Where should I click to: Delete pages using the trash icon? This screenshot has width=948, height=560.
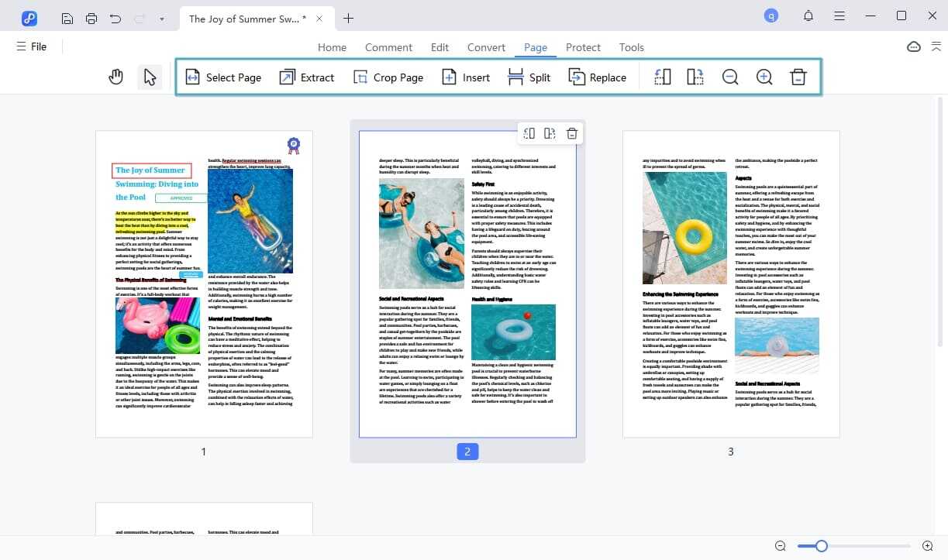tap(798, 77)
